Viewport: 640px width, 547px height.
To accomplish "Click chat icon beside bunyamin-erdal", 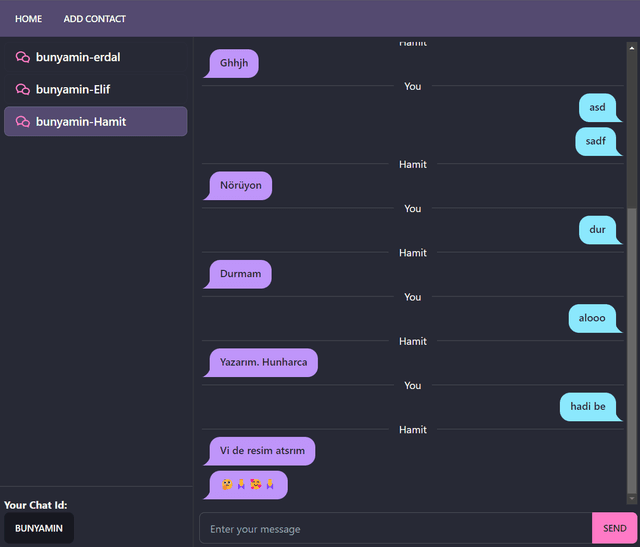I will (x=23, y=57).
